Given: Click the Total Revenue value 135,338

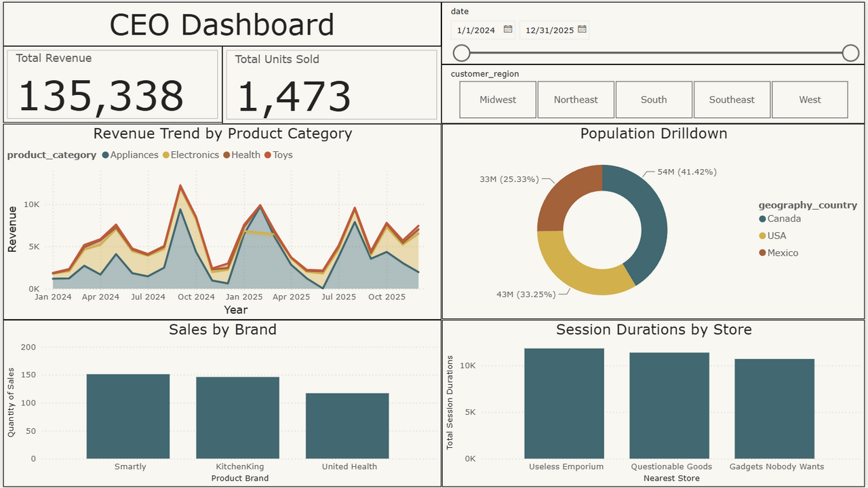Looking at the screenshot, I should tap(100, 95).
